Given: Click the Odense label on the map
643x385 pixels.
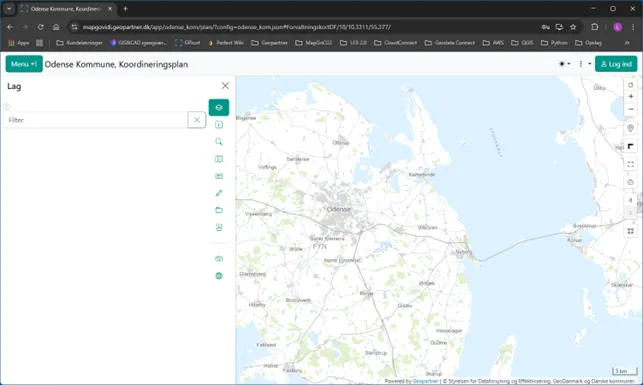Looking at the screenshot, I should tap(339, 209).
